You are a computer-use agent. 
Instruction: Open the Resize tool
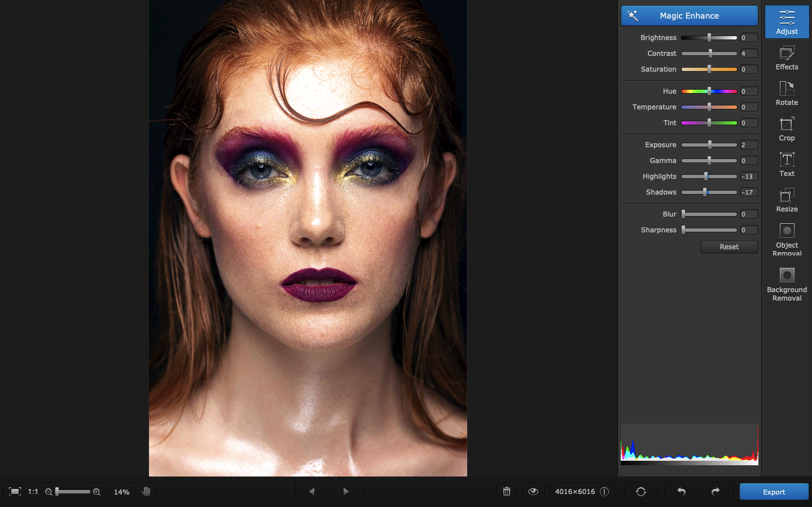click(x=787, y=200)
